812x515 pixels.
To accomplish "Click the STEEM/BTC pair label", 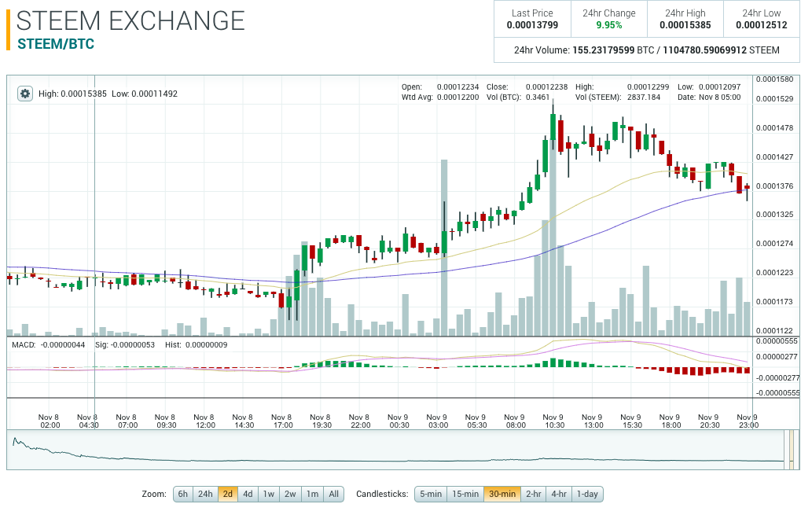I will 56,44.
